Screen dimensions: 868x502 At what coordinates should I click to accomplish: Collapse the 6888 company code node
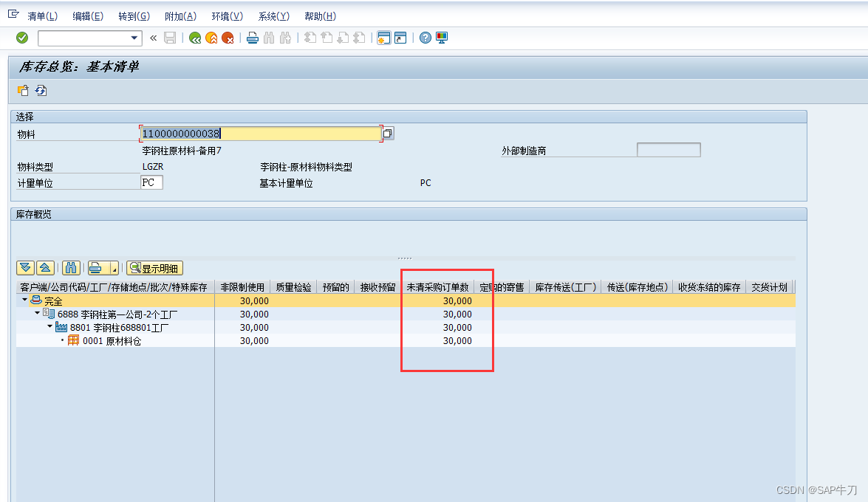37,313
